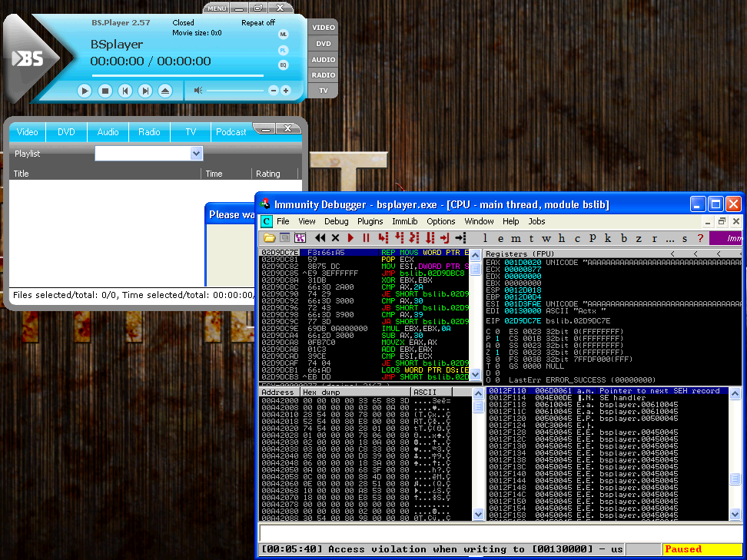Toggle equalizer with EQ button

[284, 65]
